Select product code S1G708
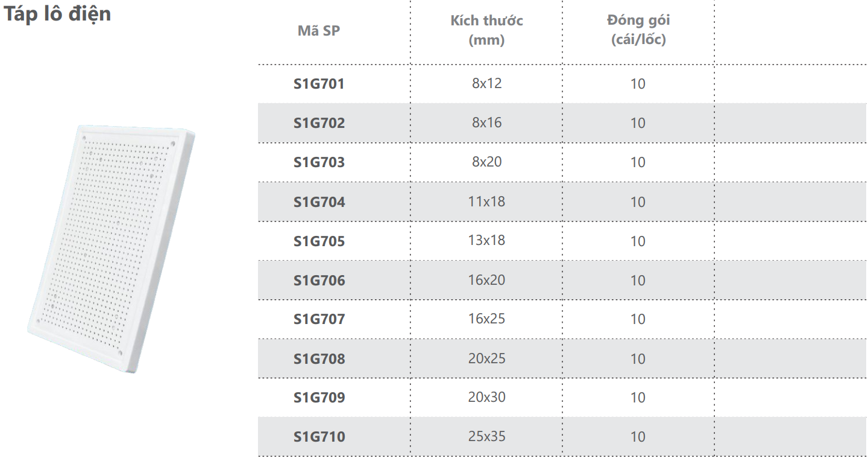Viewport: 868px width, 464px height. (x=319, y=359)
